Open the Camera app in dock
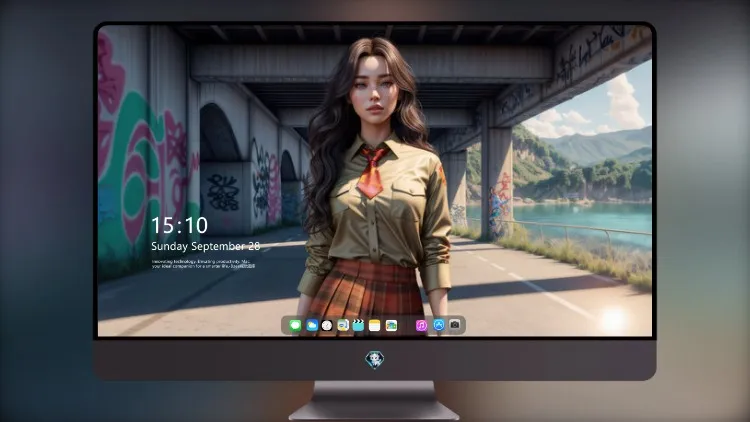Viewport: 750px width, 422px height. 455,325
